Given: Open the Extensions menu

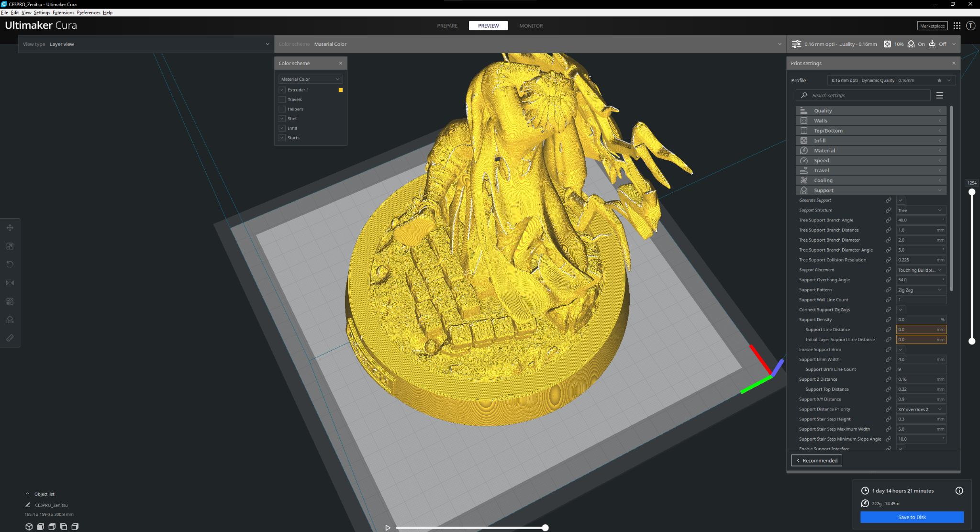Looking at the screenshot, I should pos(63,12).
